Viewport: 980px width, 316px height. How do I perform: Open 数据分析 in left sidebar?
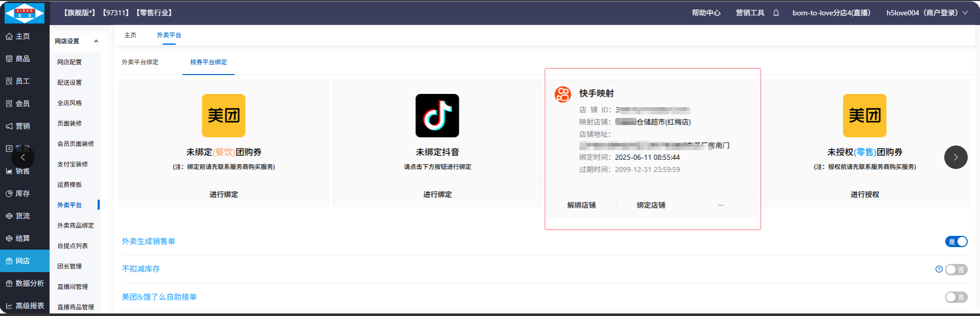tap(25, 283)
